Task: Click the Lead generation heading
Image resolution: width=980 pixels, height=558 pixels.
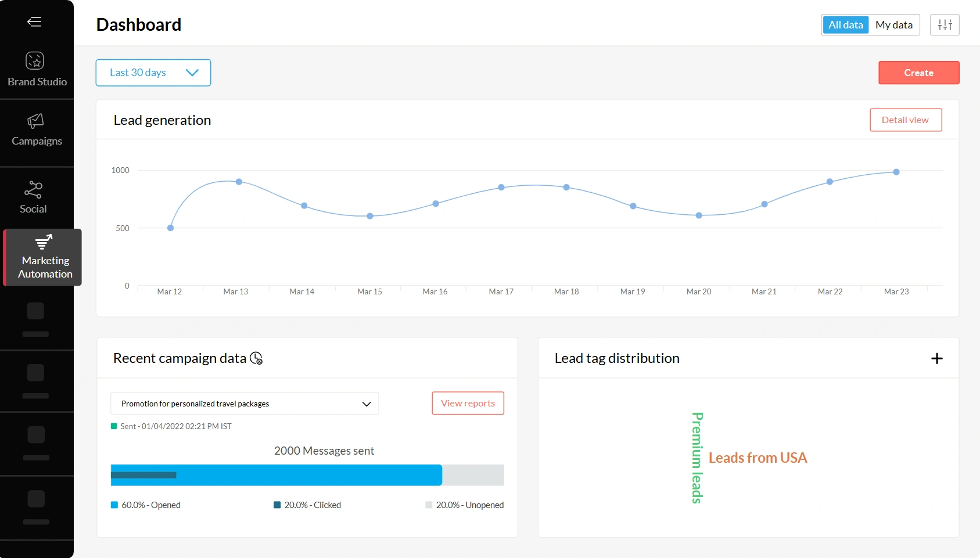Action: tap(162, 120)
